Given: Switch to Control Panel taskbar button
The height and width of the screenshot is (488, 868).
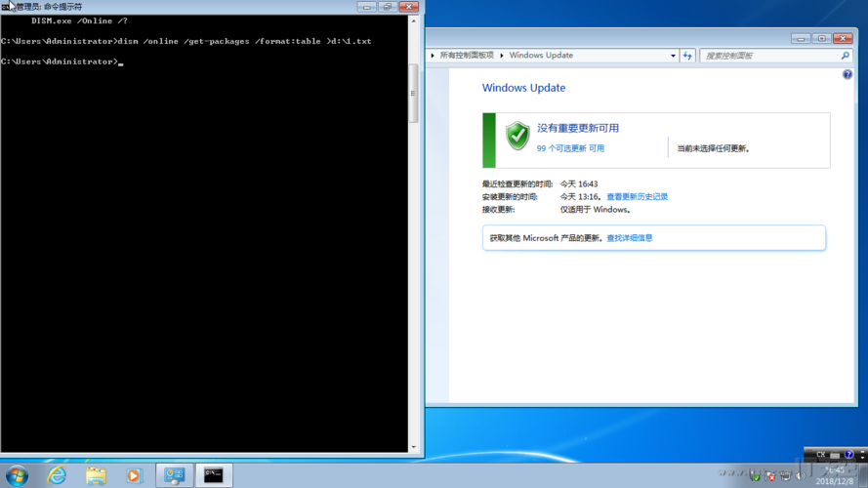Looking at the screenshot, I should tap(175, 475).
